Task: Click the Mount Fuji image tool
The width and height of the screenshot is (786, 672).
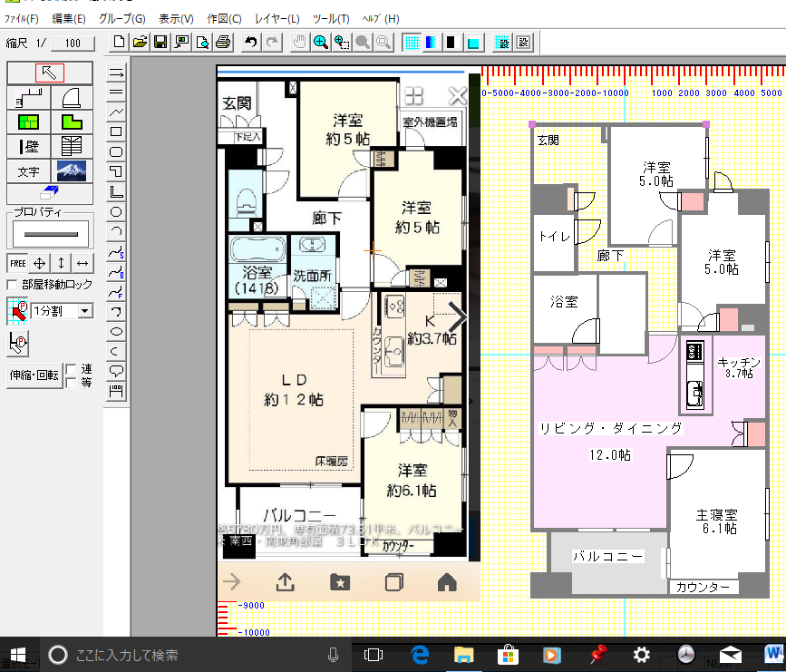Action: coord(71,170)
